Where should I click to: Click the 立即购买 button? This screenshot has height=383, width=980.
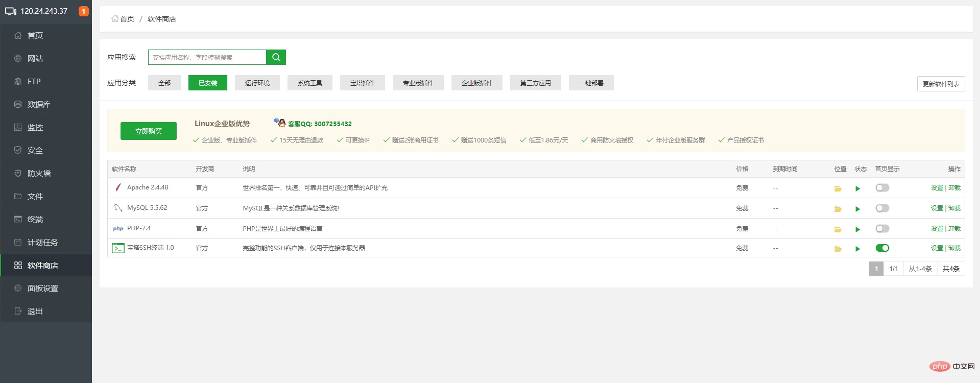(x=149, y=131)
